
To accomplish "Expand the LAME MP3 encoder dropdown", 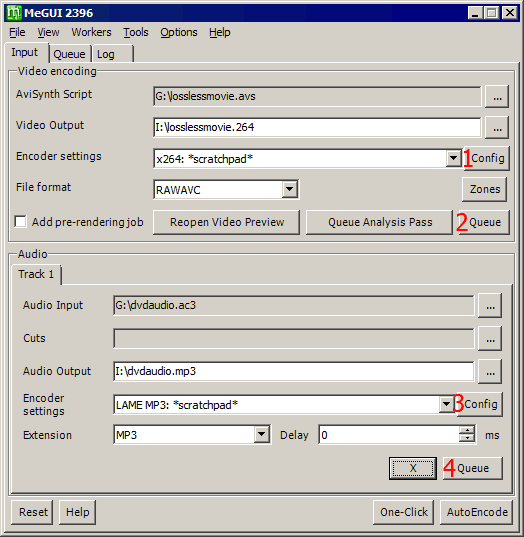I will (446, 404).
